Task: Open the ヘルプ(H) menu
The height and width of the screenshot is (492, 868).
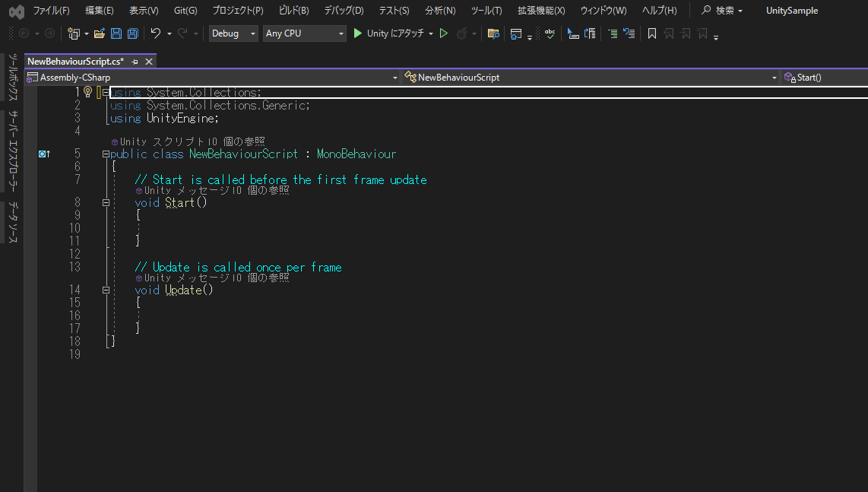Action: [659, 11]
